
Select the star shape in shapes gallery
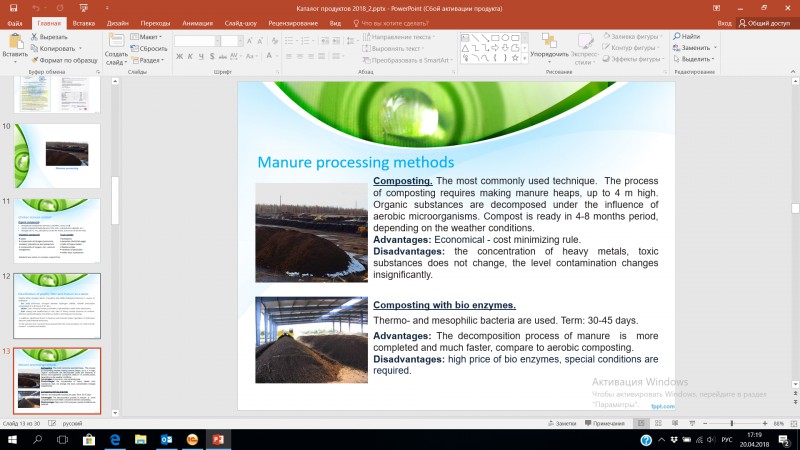(515, 58)
